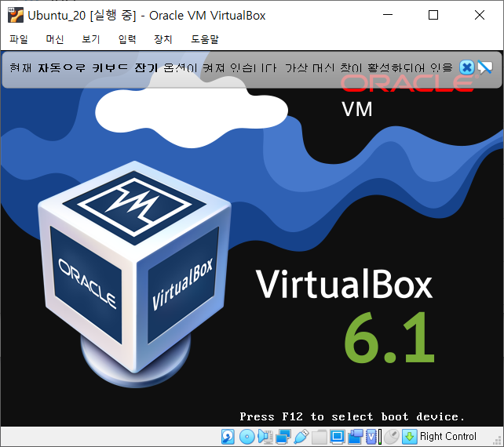Click the don't-show-again notification icon
Viewport: 504px width, 447px height.
tap(484, 67)
